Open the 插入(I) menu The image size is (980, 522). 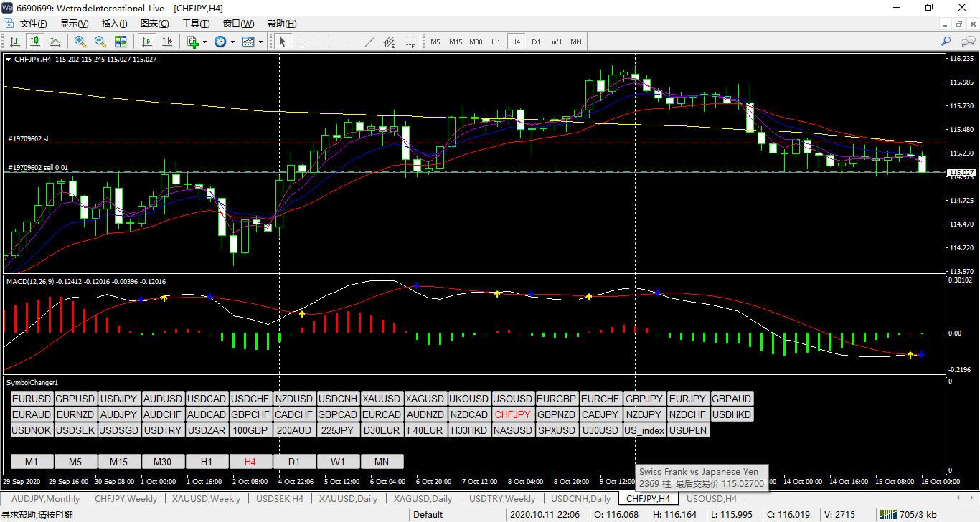pyautogui.click(x=114, y=24)
